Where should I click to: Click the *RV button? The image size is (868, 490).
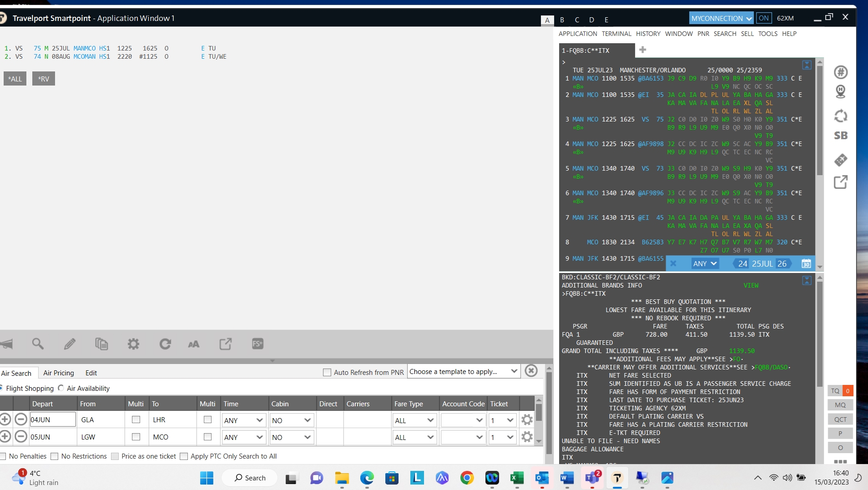(44, 79)
